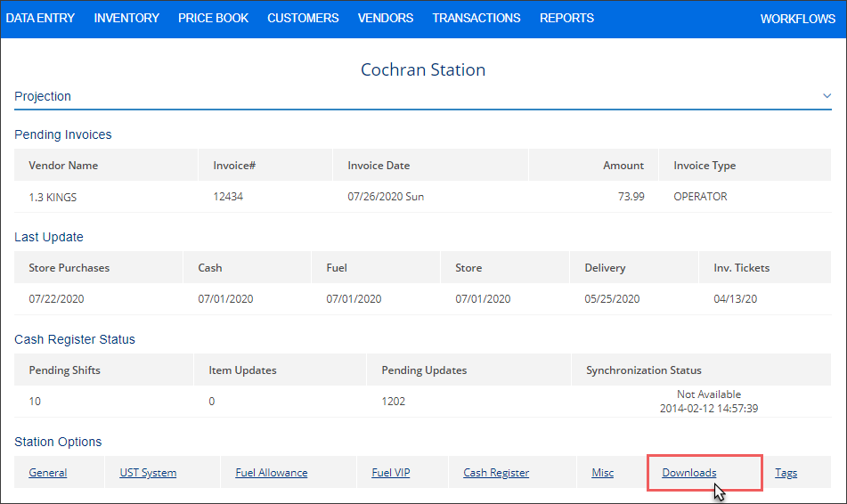The width and height of the screenshot is (847, 504).
Task: Select Store Purchases date 07/22/2020
Action: 56,298
